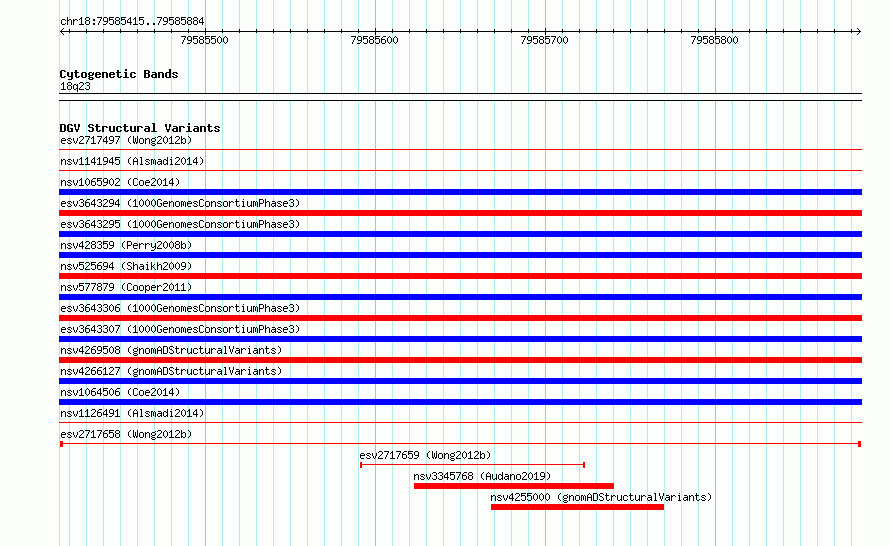
Task: Click nsv1064506 (Coe2014) variant label
Action: (x=120, y=392)
